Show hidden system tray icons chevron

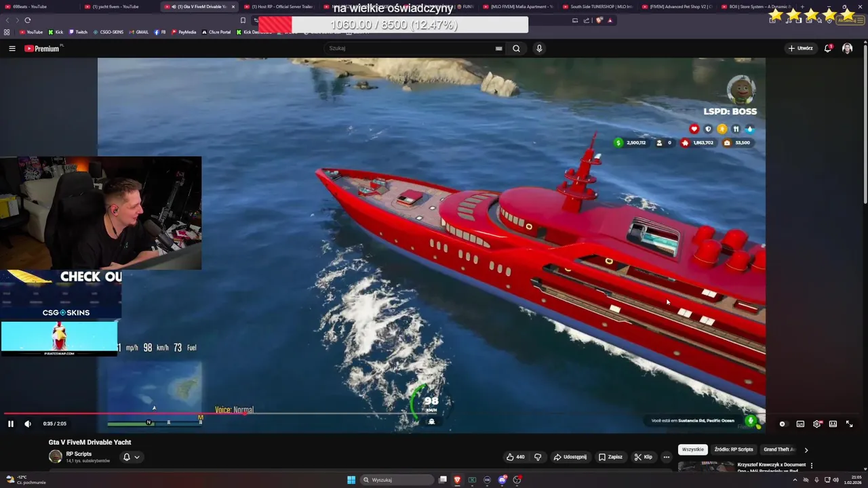click(x=795, y=480)
